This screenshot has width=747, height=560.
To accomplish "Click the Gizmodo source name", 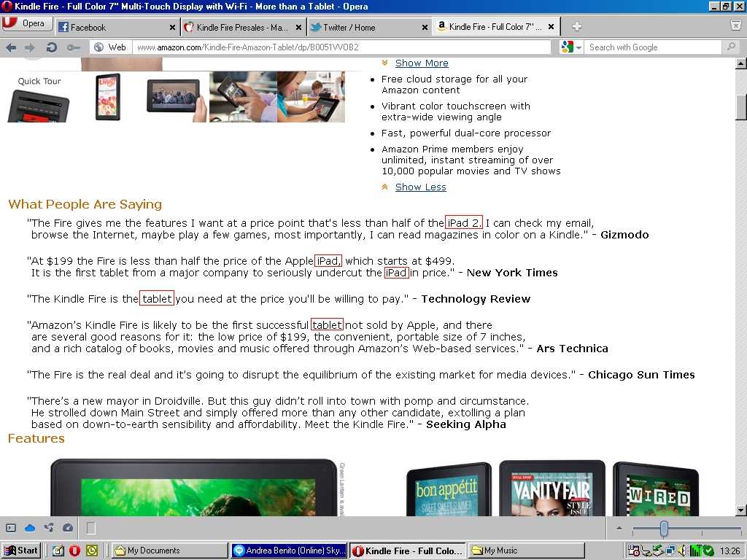I will (624, 235).
